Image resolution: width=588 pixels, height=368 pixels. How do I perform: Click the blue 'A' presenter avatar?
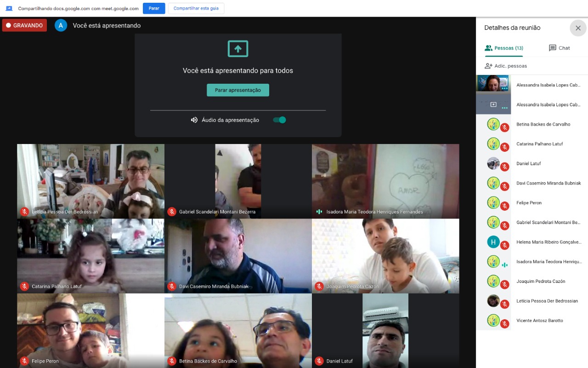pos(61,25)
